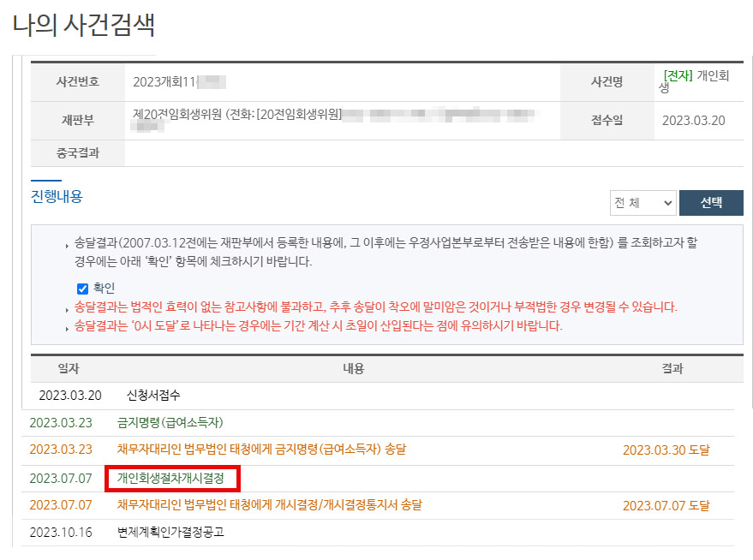753x560 pixels.
Task: Click the 2023.03.30 도달 result
Action: coord(666,450)
